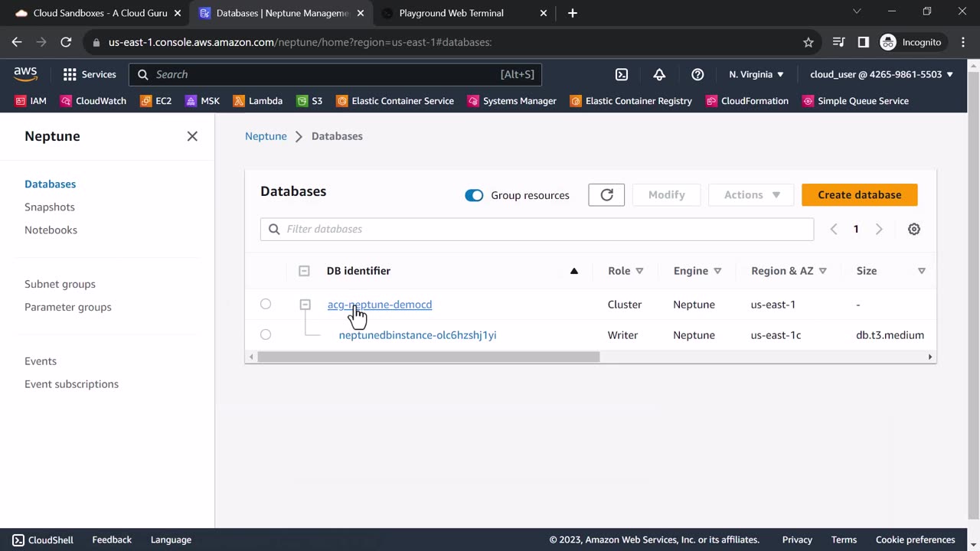Select the neptunedbinstance writer radio button
The image size is (980, 551).
click(266, 334)
